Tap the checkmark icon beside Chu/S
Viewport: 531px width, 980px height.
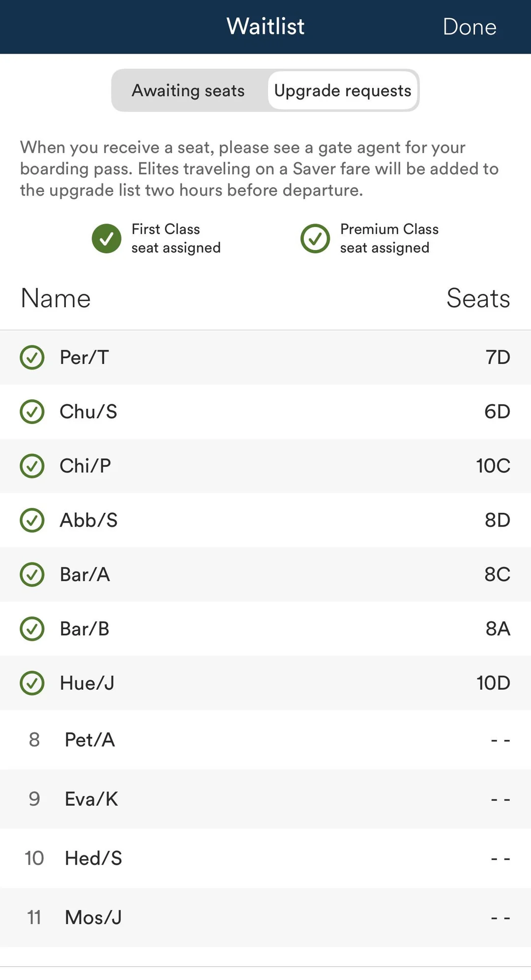coord(32,412)
